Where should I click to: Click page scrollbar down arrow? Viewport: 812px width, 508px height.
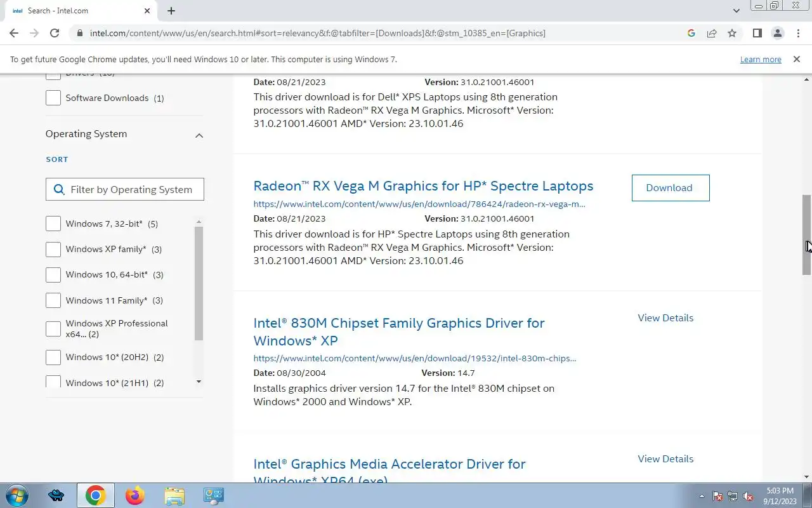pos(806,477)
